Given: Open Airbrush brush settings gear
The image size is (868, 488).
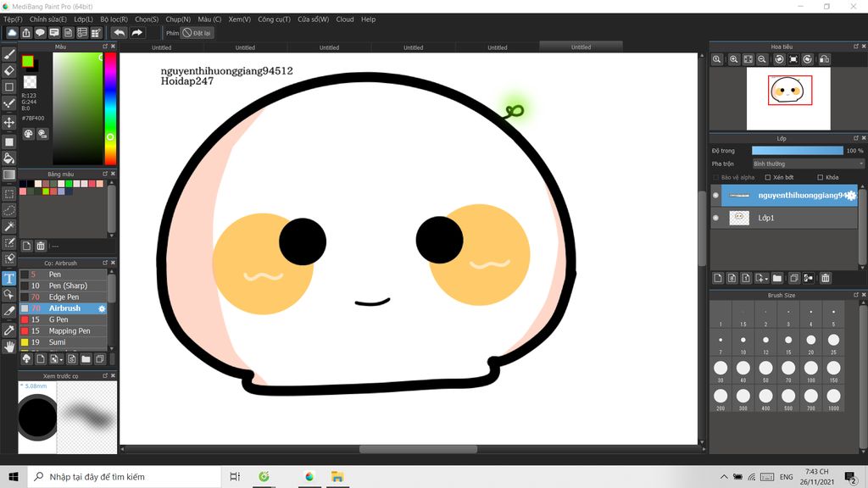Looking at the screenshot, I should tap(102, 308).
